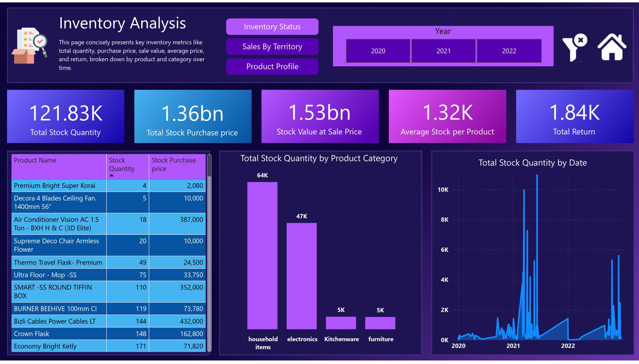This screenshot has width=639, height=364.
Task: Select 2021 in the Year slicer
Action: 443,51
